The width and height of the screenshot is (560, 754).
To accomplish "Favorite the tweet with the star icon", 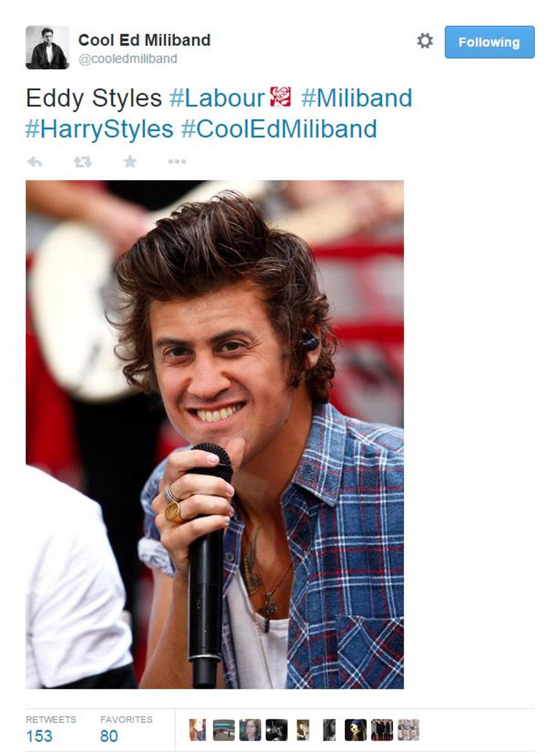I will coord(130,162).
